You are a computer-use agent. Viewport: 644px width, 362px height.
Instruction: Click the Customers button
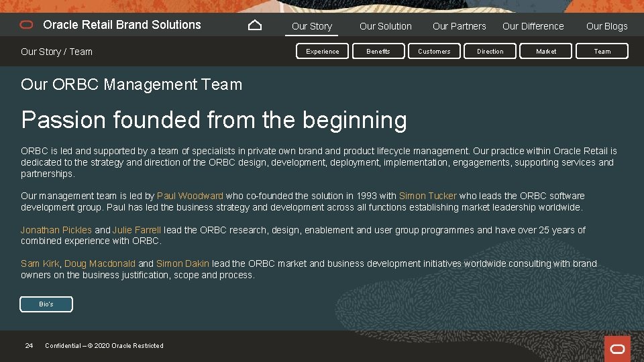pos(434,52)
